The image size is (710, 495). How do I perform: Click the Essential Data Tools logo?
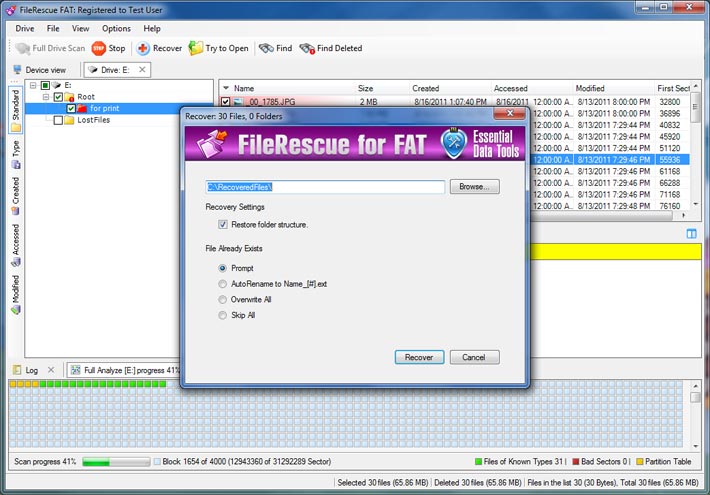coord(480,144)
